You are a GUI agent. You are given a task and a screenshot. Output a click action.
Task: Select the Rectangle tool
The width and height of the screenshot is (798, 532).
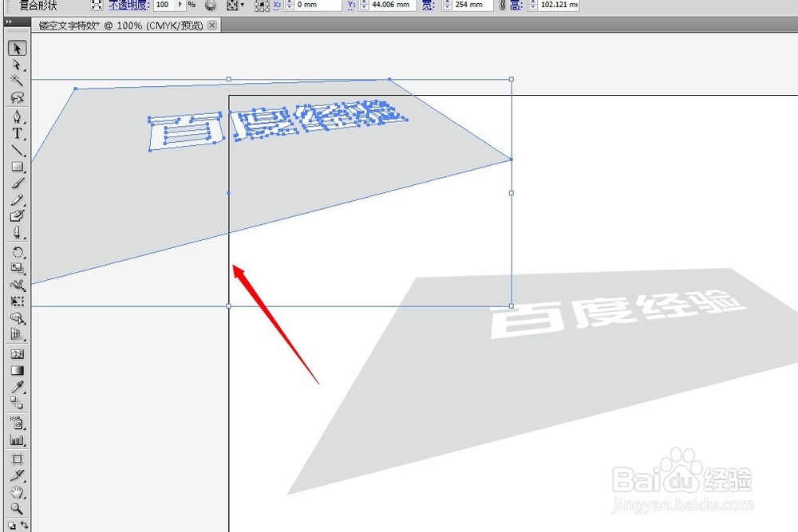coord(18,167)
